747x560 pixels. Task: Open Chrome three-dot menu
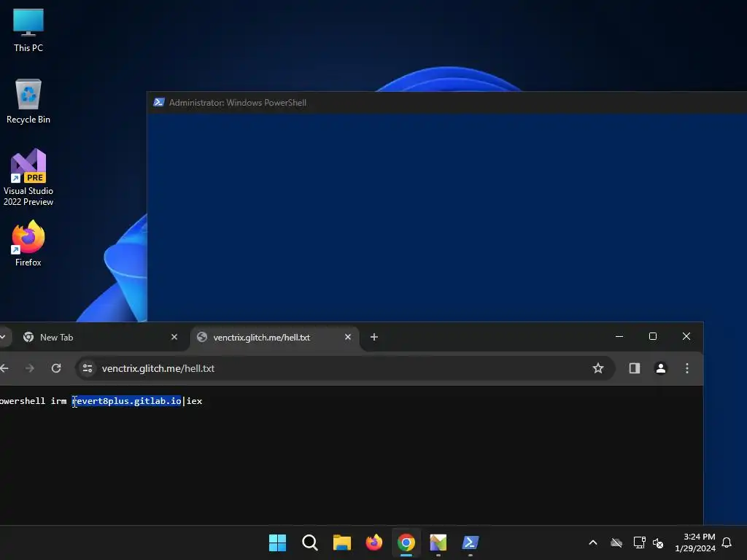[x=687, y=368]
